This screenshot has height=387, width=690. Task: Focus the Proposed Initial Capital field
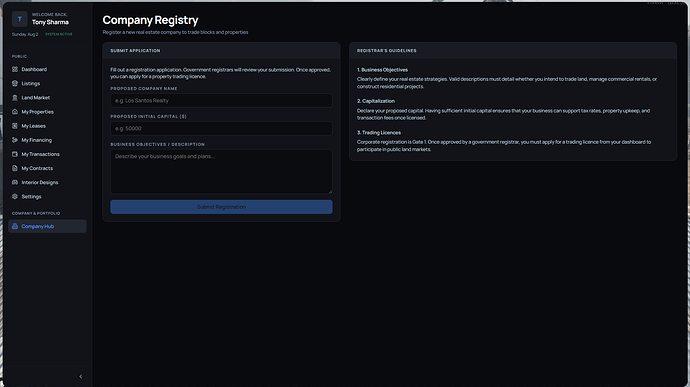221,129
